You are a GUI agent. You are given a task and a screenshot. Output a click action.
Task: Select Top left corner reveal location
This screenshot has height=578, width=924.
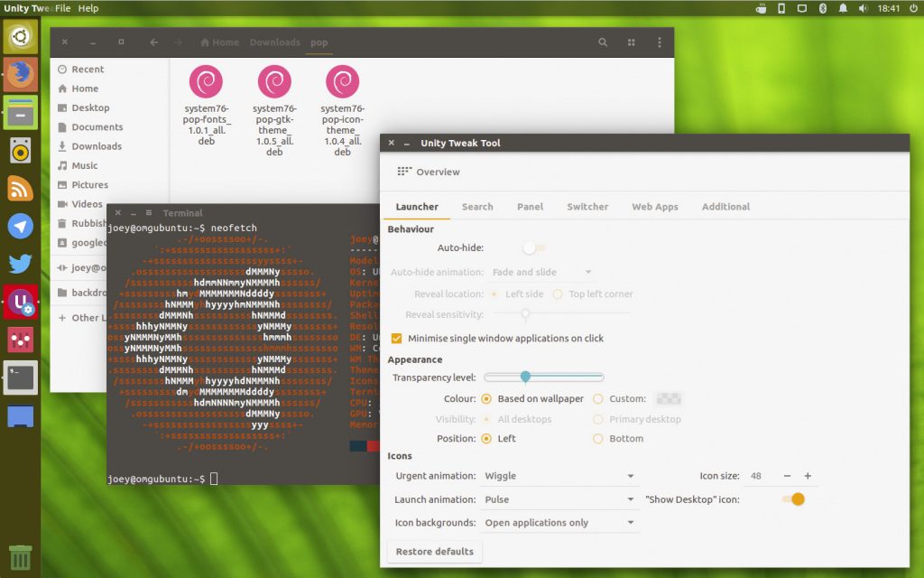(x=558, y=294)
